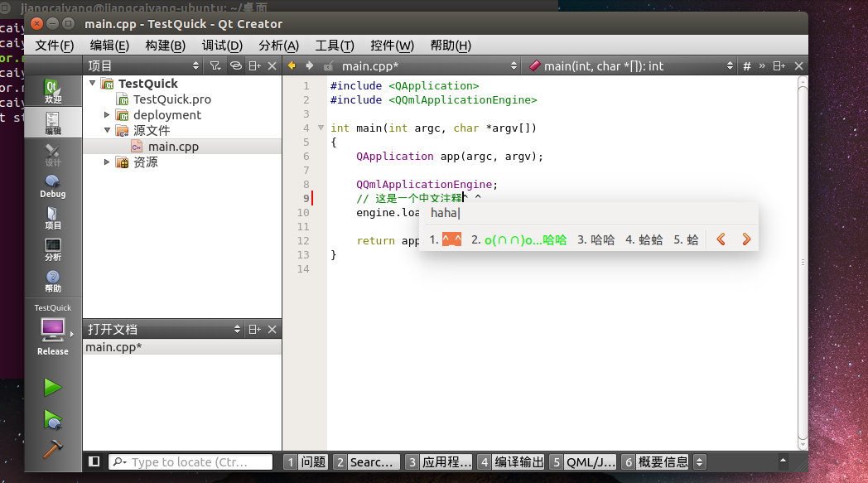Image resolution: width=868 pixels, height=483 pixels.
Task: Choose IME candidate 3 哈哈
Action: pos(596,239)
